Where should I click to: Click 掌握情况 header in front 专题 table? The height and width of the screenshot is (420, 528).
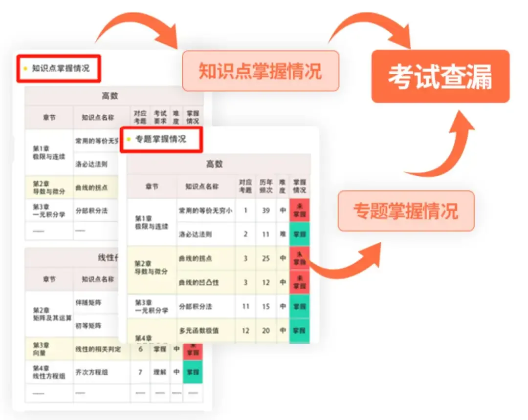click(299, 186)
